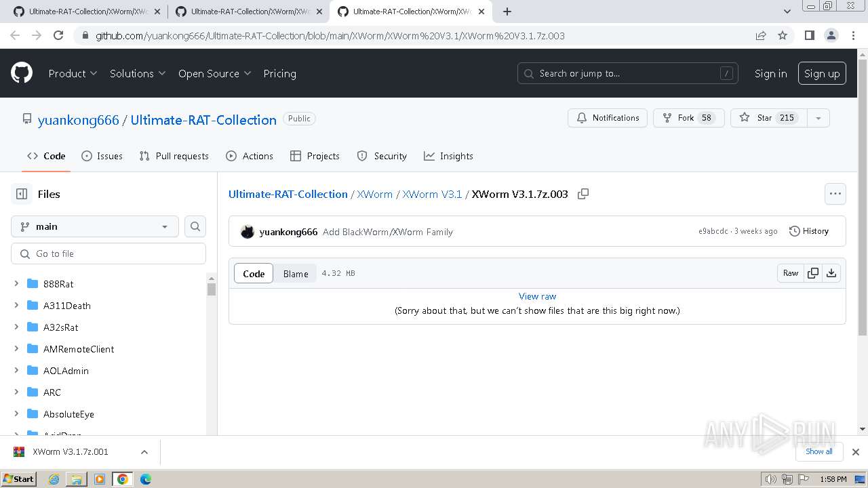Open the Projects tab

(315, 156)
